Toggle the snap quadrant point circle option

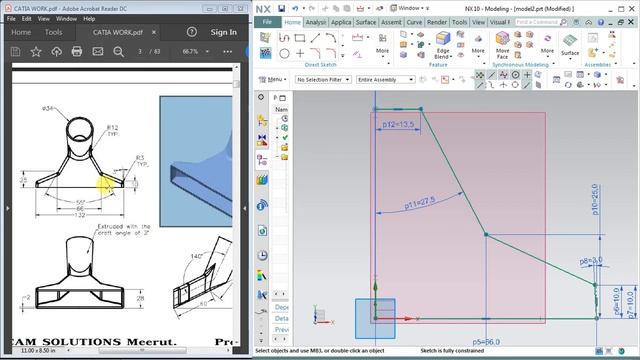516,85
